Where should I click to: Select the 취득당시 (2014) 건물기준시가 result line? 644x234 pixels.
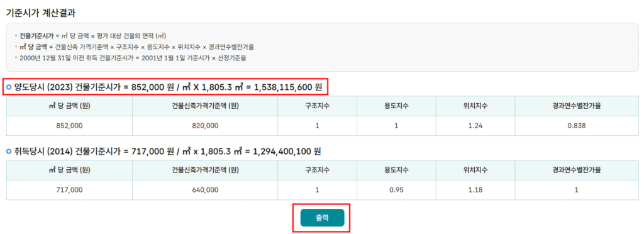pos(167,152)
